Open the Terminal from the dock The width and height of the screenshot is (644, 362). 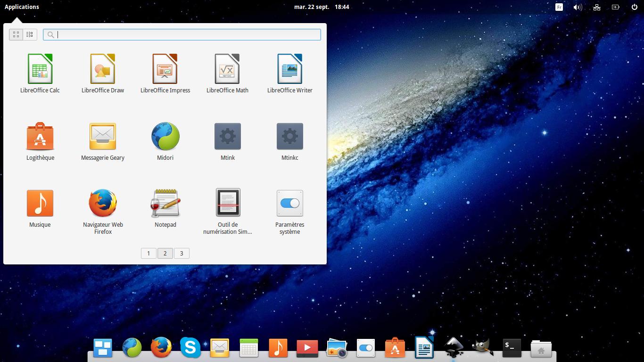pos(512,348)
